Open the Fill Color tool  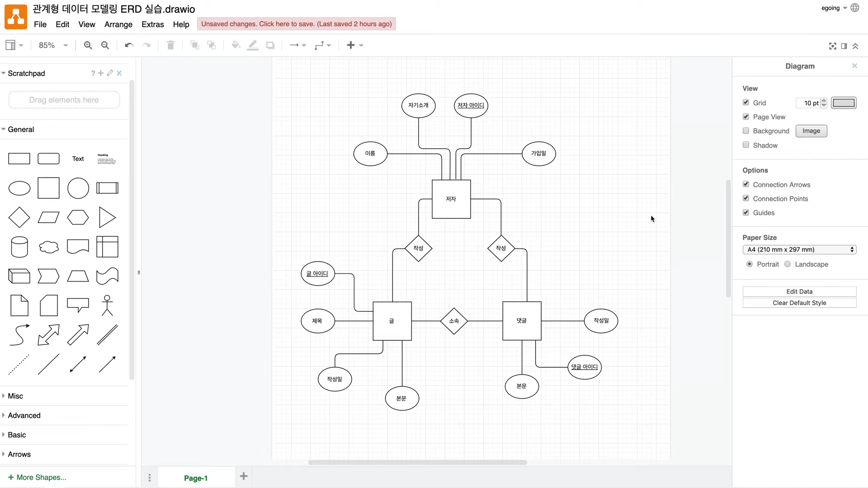pos(236,45)
